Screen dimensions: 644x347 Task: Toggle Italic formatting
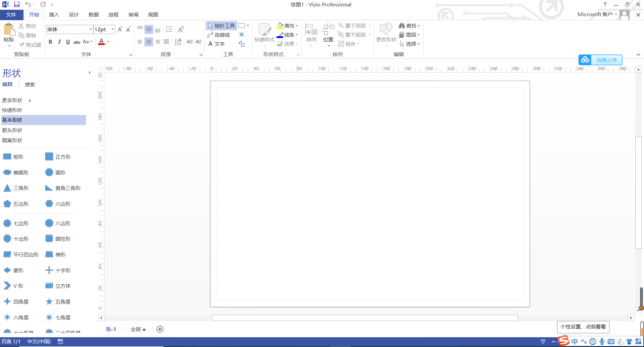pyautogui.click(x=59, y=42)
